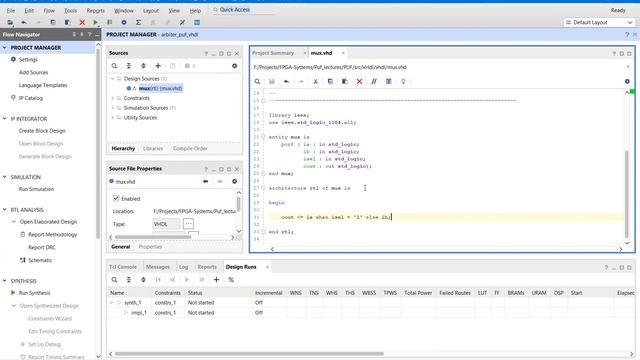
Task: Collapse SIMULATION section
Action: point(4,177)
